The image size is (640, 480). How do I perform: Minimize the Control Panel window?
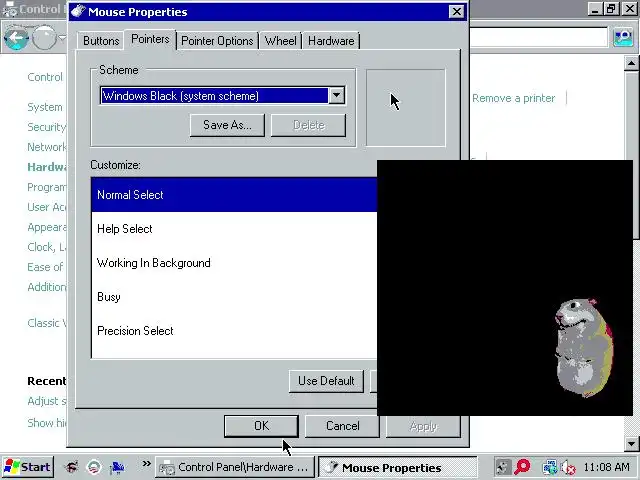coord(595,9)
